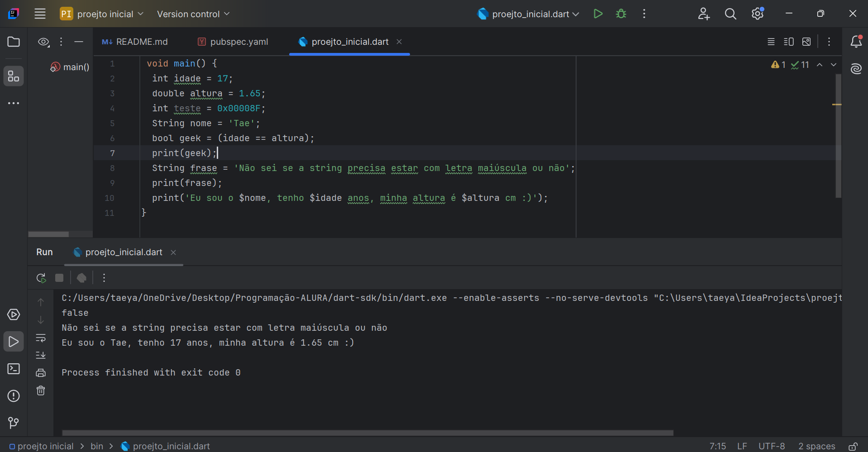Navigate to proejto inicial breadcrumb
The width and height of the screenshot is (868, 452).
coord(42,446)
